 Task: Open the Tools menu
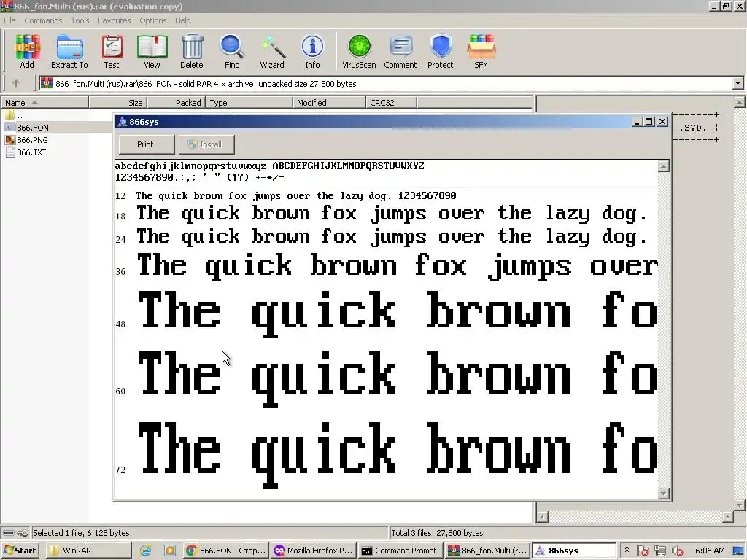click(80, 20)
